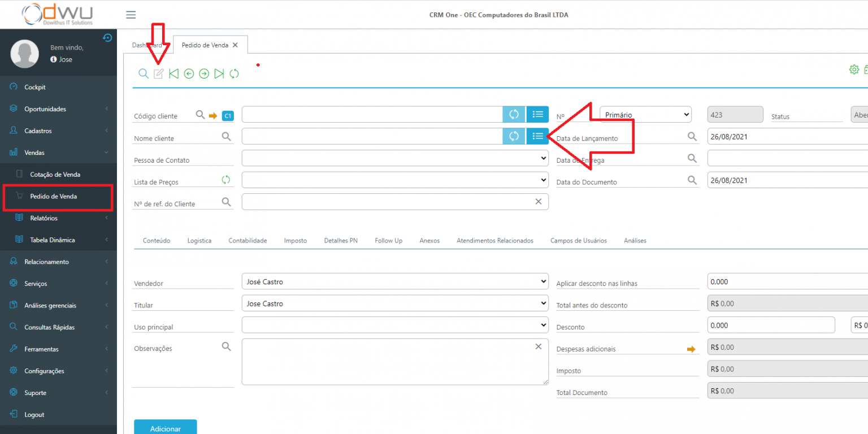Switch to the Contabilidade tab
Screen dimensions: 868x434
248,241
